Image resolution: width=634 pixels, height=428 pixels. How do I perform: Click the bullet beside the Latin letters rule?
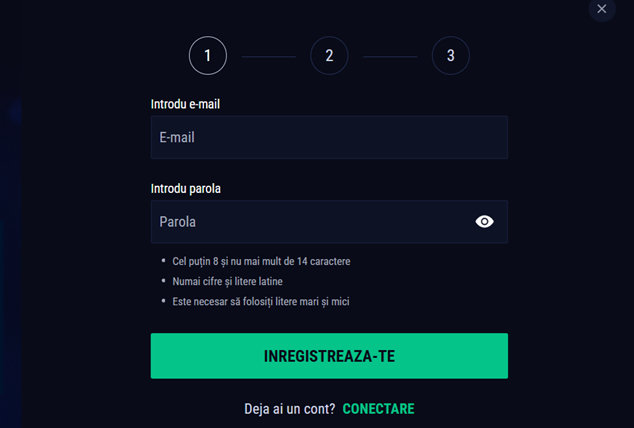tap(163, 281)
